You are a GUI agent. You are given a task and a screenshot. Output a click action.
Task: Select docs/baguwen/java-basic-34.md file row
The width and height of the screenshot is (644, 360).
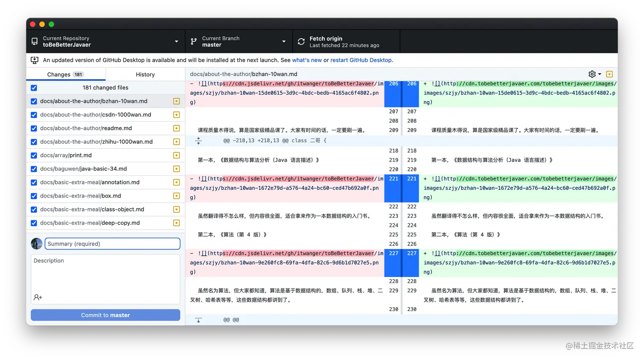(106, 169)
